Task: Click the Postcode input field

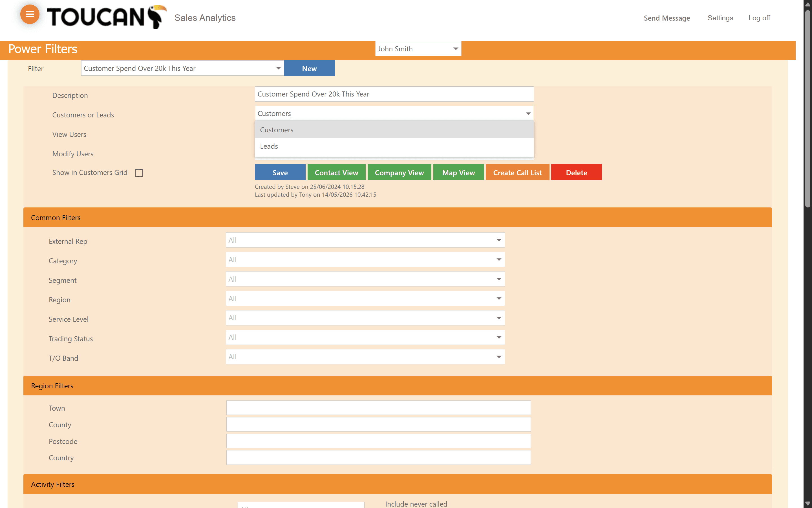Action: pyautogui.click(x=378, y=441)
